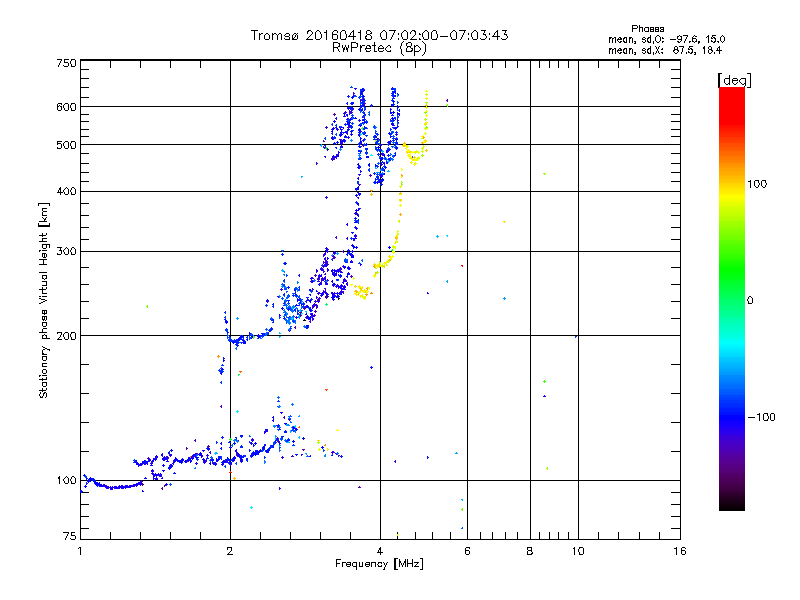
Task: Select the mean, sd,X: 87.5, 18.4 line
Action: (665, 50)
